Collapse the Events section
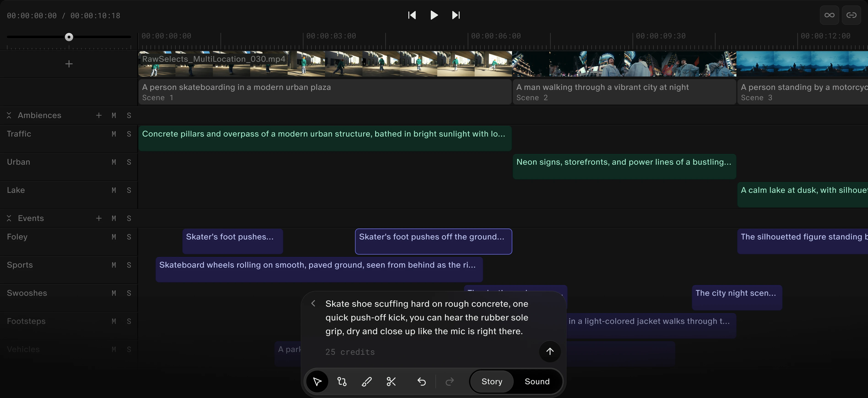Screen dimensions: 868x398 (9, 218)
